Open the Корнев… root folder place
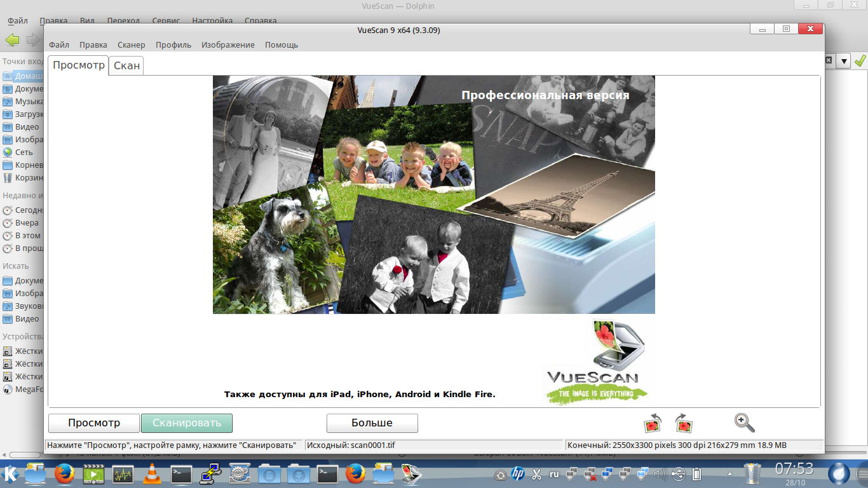 click(x=23, y=165)
